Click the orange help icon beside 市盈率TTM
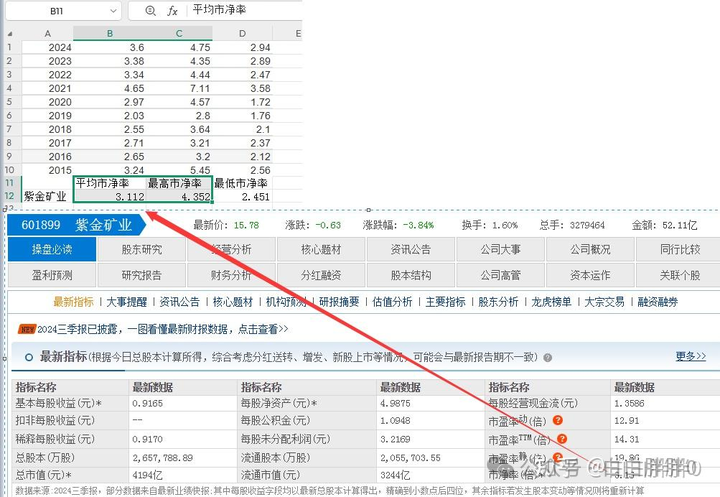720x497 pixels. [562, 439]
